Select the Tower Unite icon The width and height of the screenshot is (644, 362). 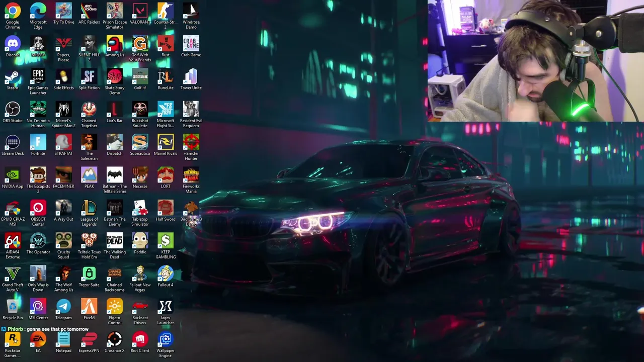(191, 76)
